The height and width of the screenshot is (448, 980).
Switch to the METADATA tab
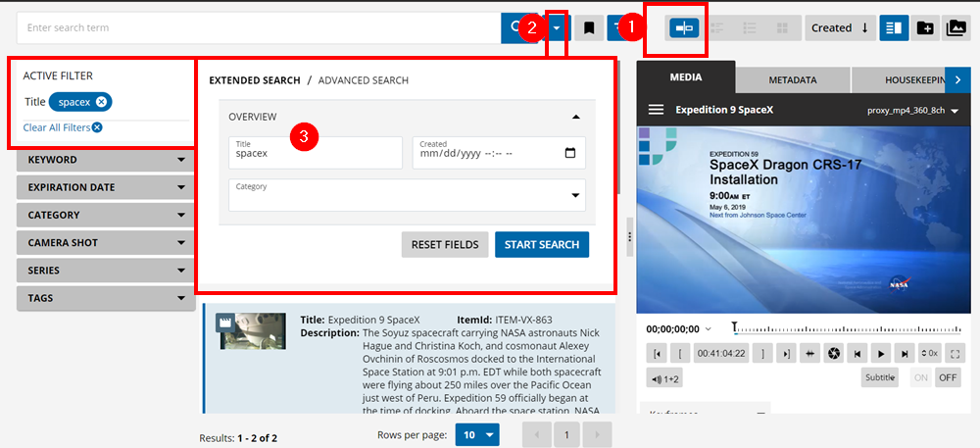[792, 79]
